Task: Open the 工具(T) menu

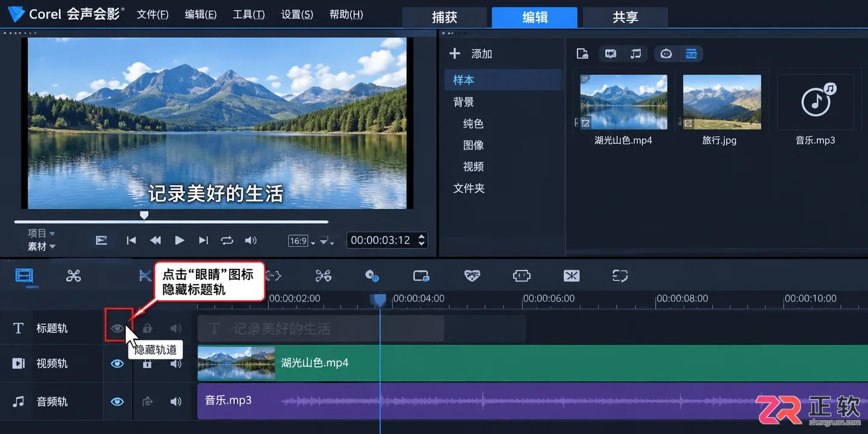Action: tap(248, 14)
